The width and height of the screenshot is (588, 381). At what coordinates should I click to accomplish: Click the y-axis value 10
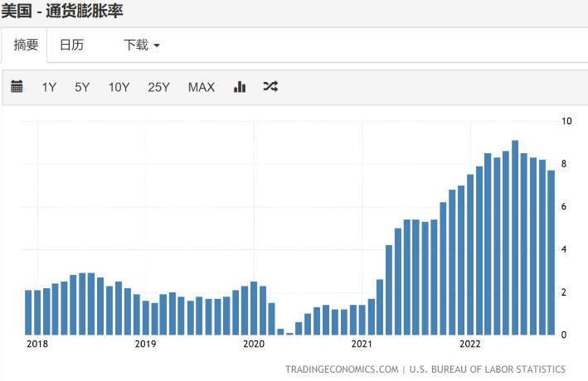coord(566,121)
